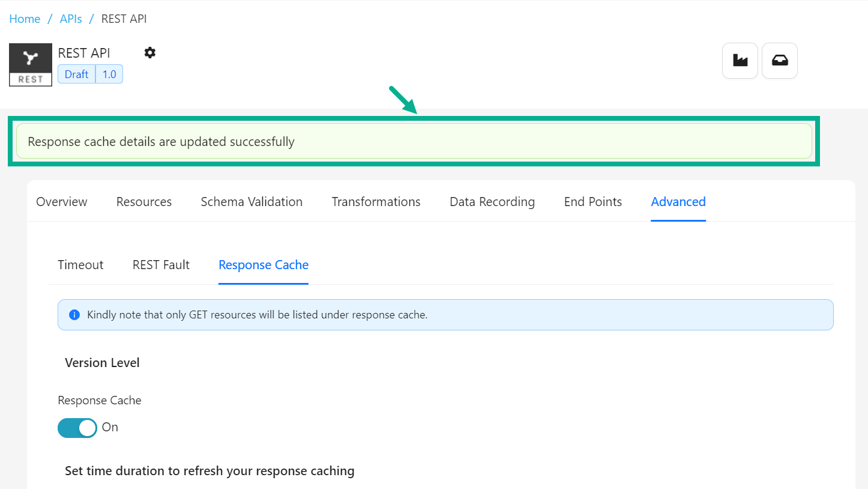Switch to the End Points tab
868x489 pixels.
coord(593,202)
